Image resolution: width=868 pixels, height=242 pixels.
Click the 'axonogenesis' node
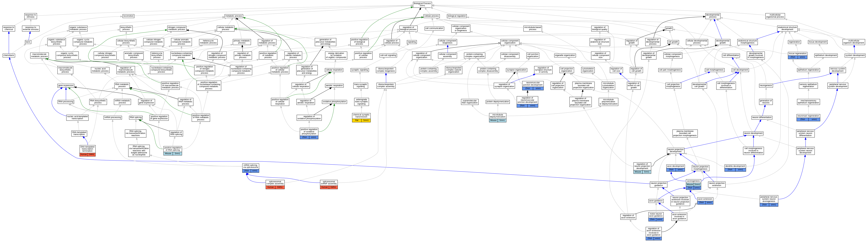click(693, 184)
